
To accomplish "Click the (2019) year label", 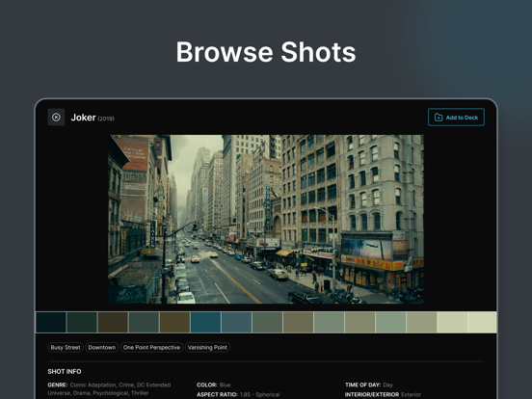I will point(106,119).
